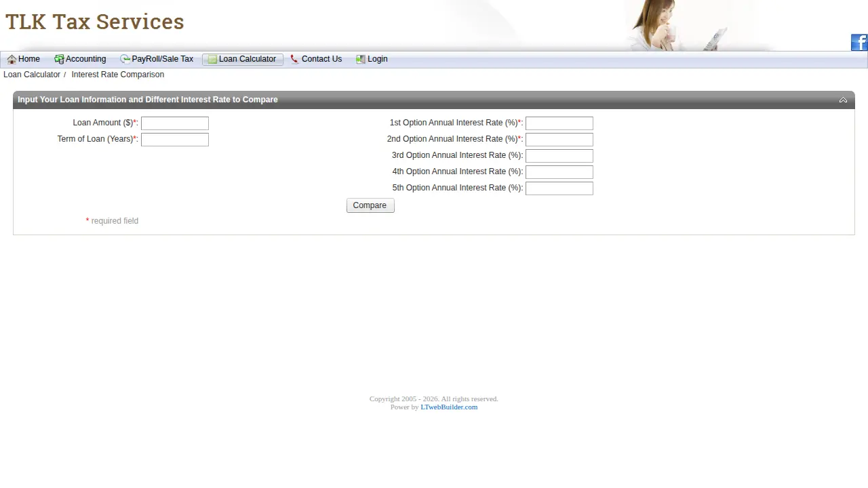The width and height of the screenshot is (868, 488).
Task: Click the Loan Calculator breadcrumb link
Action: 32,75
